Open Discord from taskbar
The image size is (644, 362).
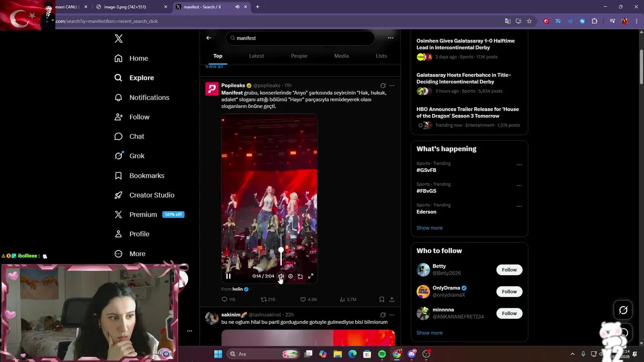[412, 354]
